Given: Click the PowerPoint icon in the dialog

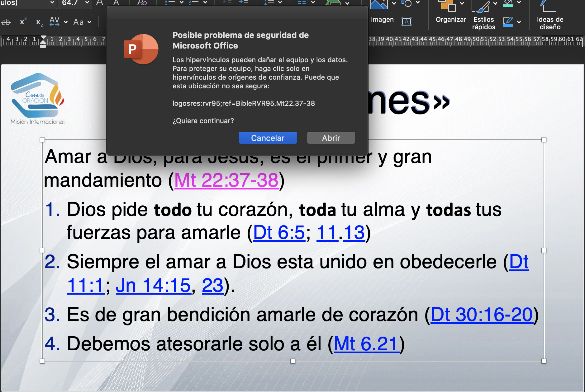Looking at the screenshot, I should 141,49.
